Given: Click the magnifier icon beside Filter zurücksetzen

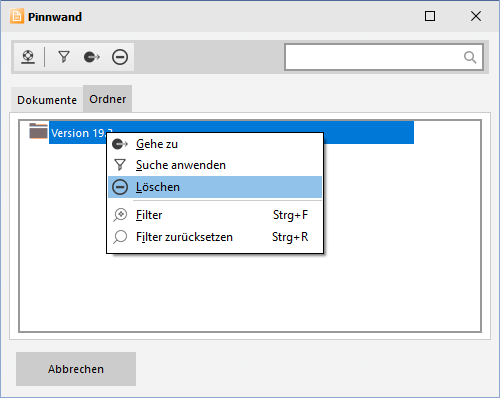Looking at the screenshot, I should tap(120, 237).
